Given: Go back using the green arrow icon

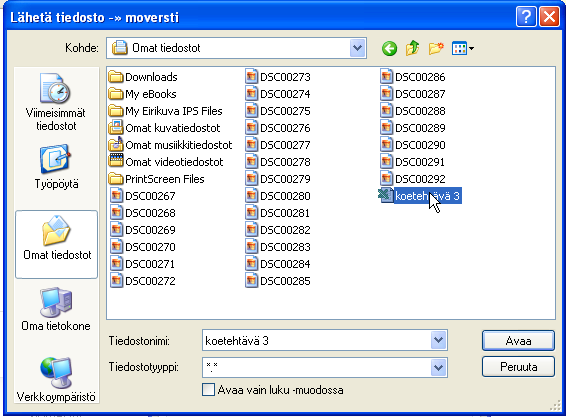Looking at the screenshot, I should point(389,48).
